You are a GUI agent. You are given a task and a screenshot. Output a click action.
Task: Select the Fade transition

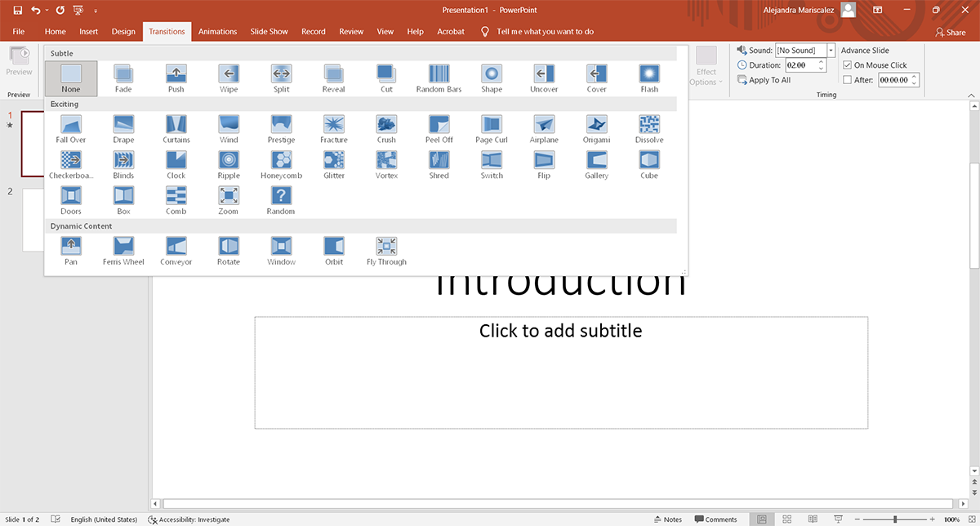click(123, 75)
